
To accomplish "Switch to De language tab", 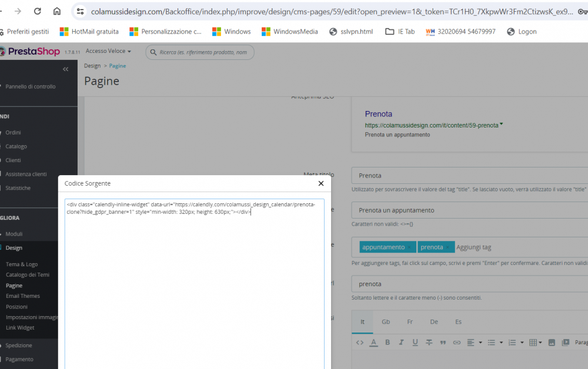I will pyautogui.click(x=434, y=322).
